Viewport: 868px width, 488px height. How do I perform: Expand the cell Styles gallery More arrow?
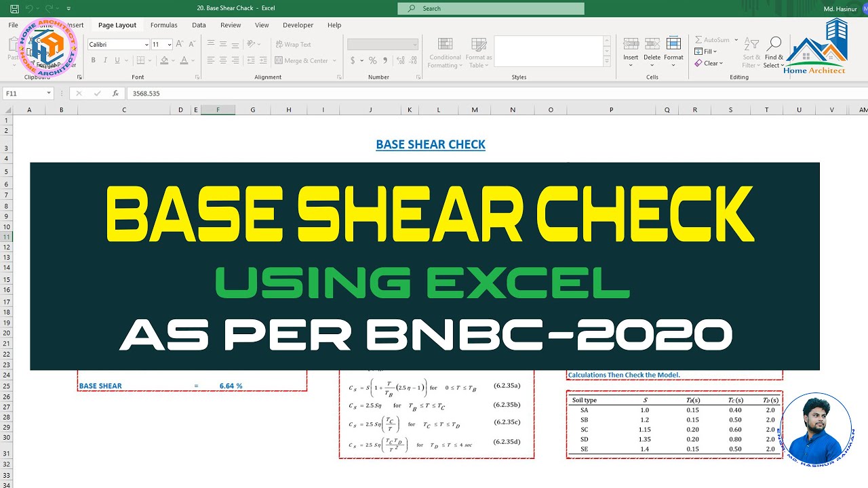point(606,62)
